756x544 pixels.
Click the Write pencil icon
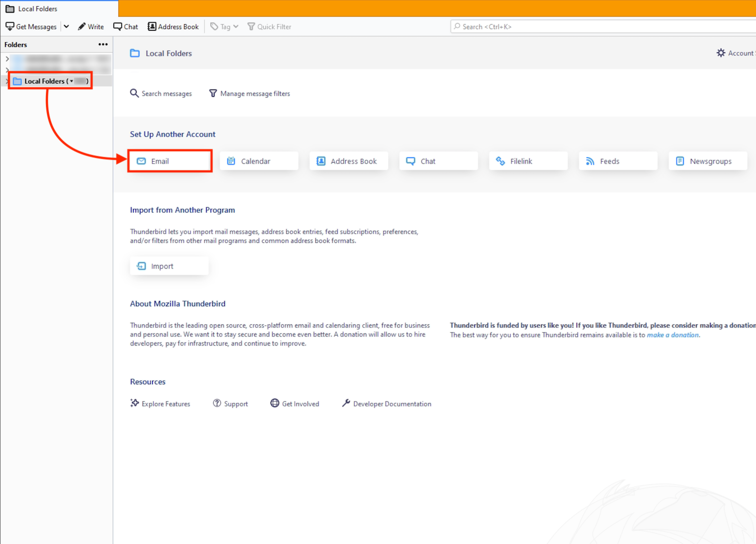pyautogui.click(x=82, y=27)
